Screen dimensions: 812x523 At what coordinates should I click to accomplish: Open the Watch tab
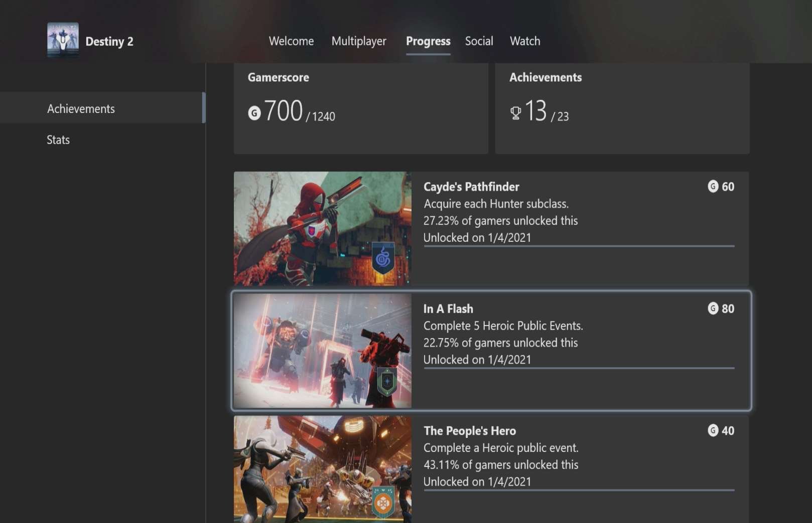tap(525, 41)
